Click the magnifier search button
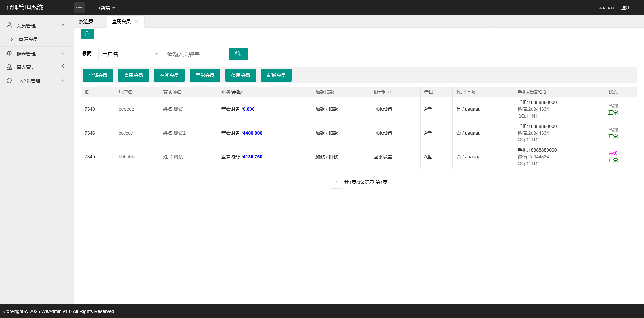 tap(238, 54)
